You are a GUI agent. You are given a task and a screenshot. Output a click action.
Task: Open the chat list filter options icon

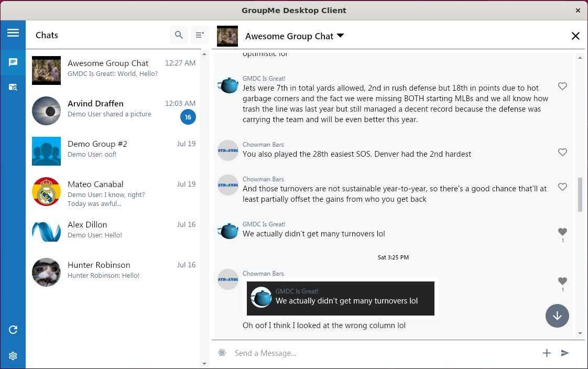coord(200,35)
